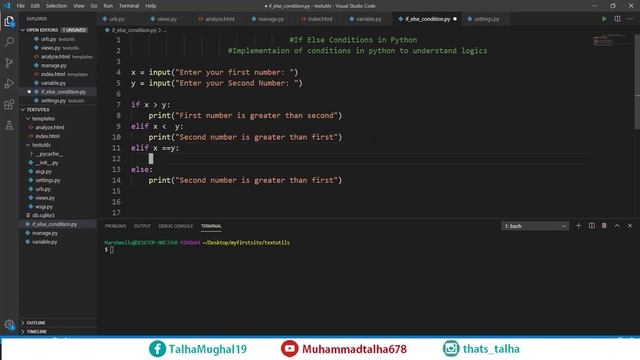Screen dimensions: 640x360
Task: Switch to the urls.py editor tab
Action: (x=117, y=19)
